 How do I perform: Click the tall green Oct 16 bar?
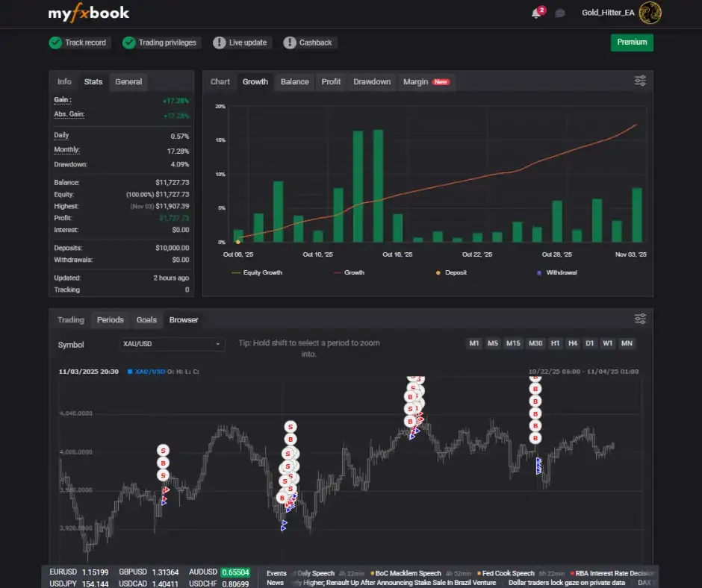click(378, 187)
